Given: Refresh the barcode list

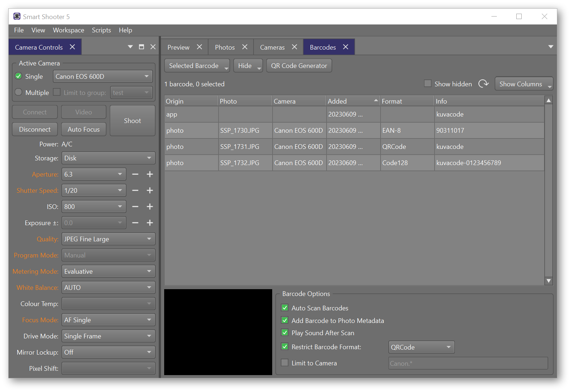Looking at the screenshot, I should click(x=484, y=84).
